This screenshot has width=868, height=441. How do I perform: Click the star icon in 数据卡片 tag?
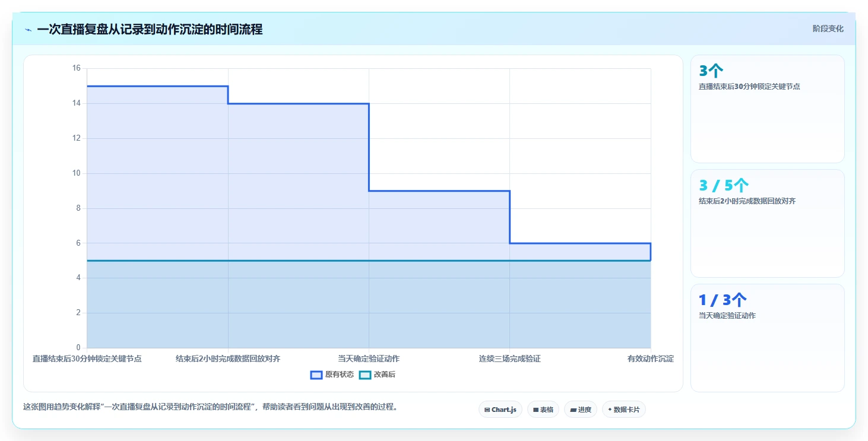click(610, 410)
